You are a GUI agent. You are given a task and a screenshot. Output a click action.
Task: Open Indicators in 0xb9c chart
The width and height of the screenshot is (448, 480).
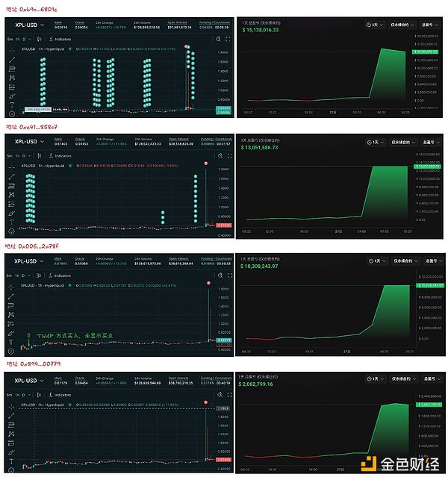(60, 39)
